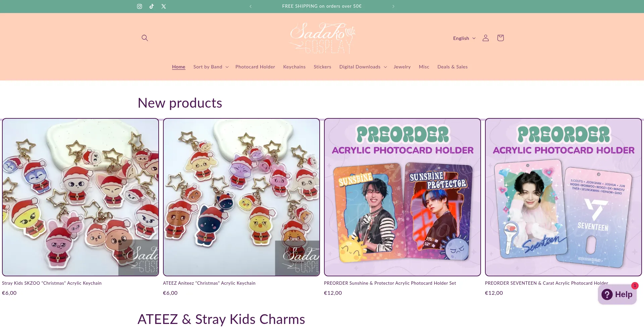
Task: Open the TikTok social link
Action: tap(152, 6)
